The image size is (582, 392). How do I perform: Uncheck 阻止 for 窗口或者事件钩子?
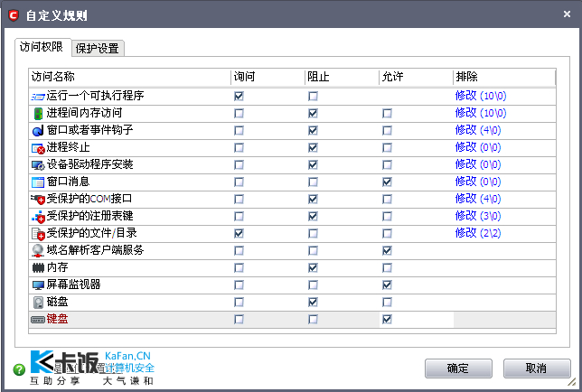(313, 131)
